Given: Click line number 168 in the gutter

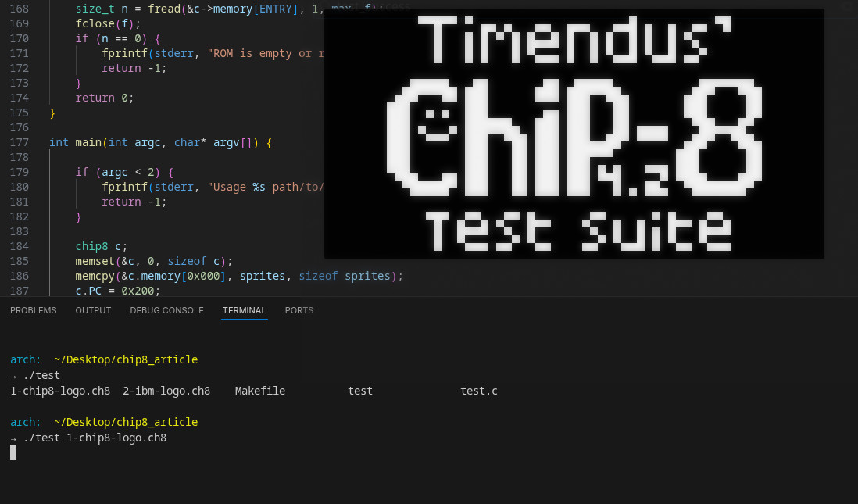Looking at the screenshot, I should [20, 9].
